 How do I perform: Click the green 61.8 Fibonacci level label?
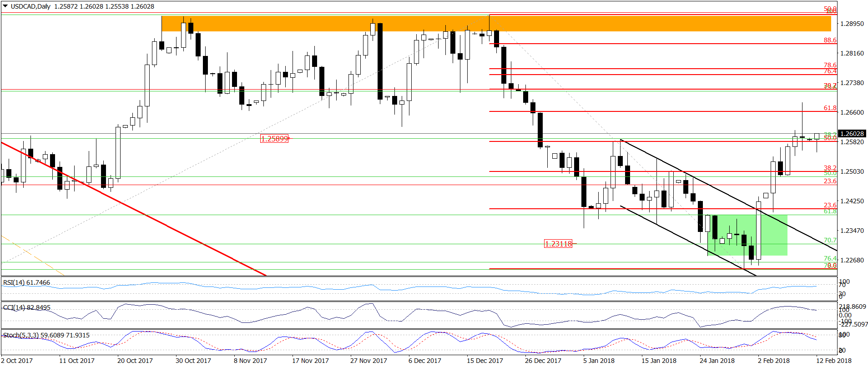point(830,211)
